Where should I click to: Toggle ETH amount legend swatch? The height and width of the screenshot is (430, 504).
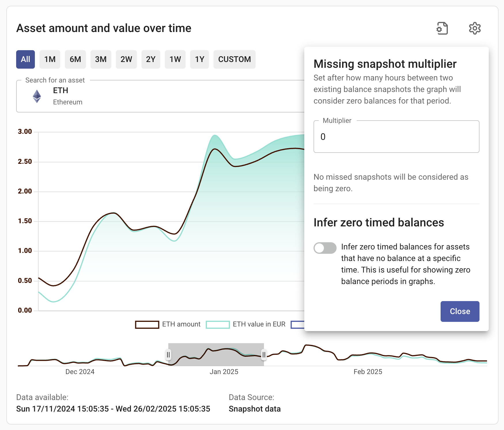point(147,324)
